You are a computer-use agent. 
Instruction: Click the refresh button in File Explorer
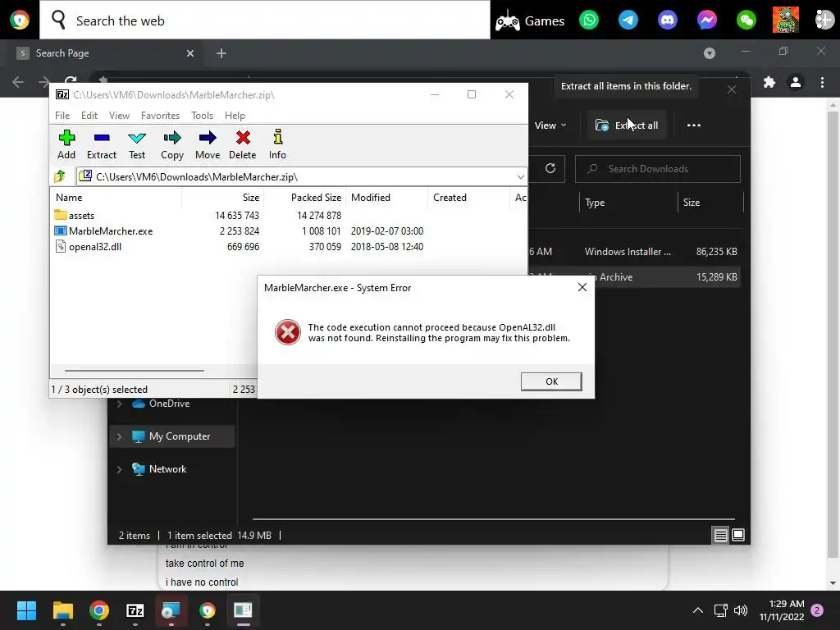pyautogui.click(x=550, y=169)
